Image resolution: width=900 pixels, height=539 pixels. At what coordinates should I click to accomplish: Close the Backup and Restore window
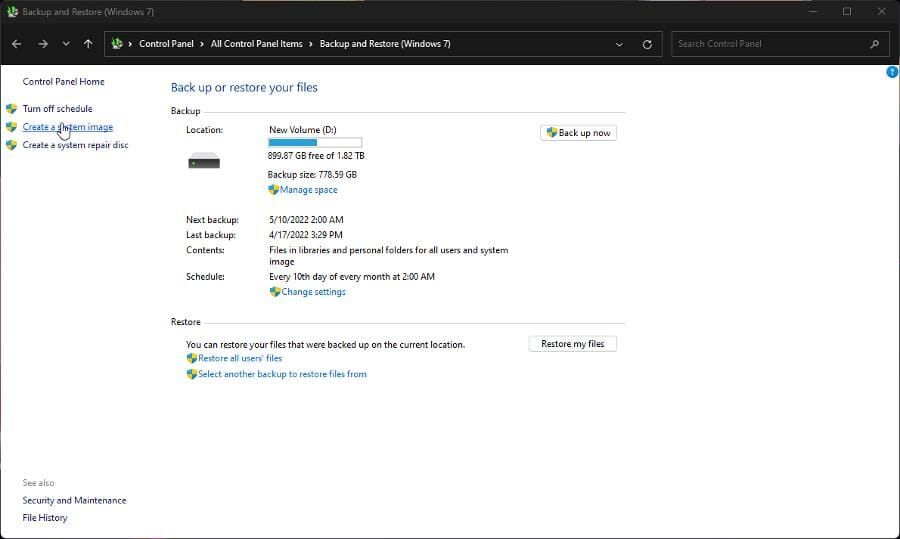(x=882, y=11)
